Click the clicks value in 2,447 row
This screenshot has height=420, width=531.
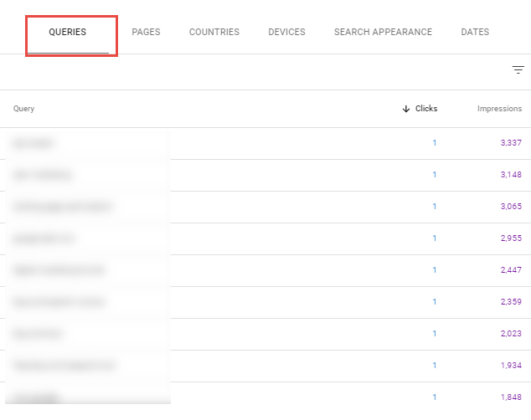[x=435, y=270]
